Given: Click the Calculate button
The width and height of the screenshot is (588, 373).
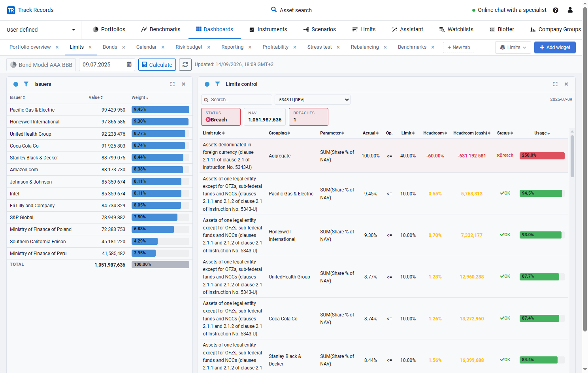Looking at the screenshot, I should (x=157, y=64).
